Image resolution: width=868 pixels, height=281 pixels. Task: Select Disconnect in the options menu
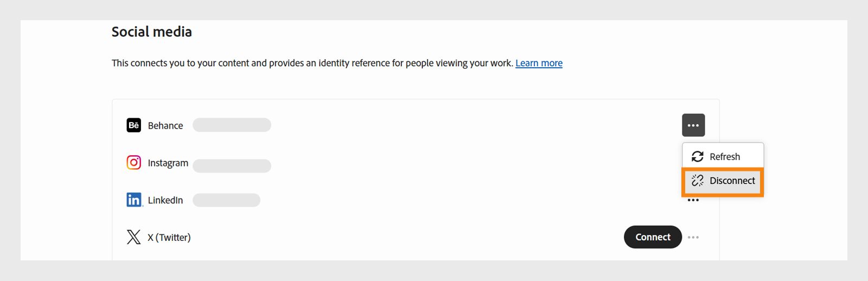pyautogui.click(x=732, y=181)
